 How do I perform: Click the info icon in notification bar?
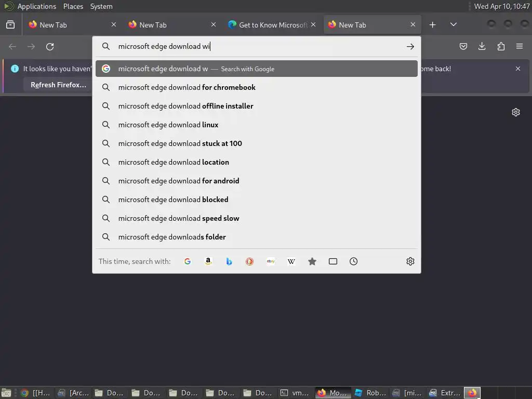click(x=15, y=69)
